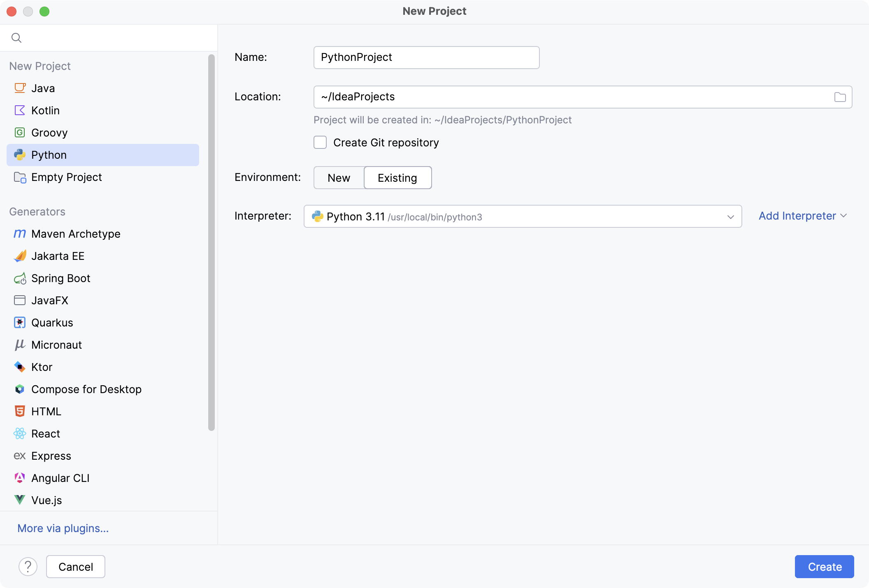Enable Create Git repository checkbox

point(320,142)
